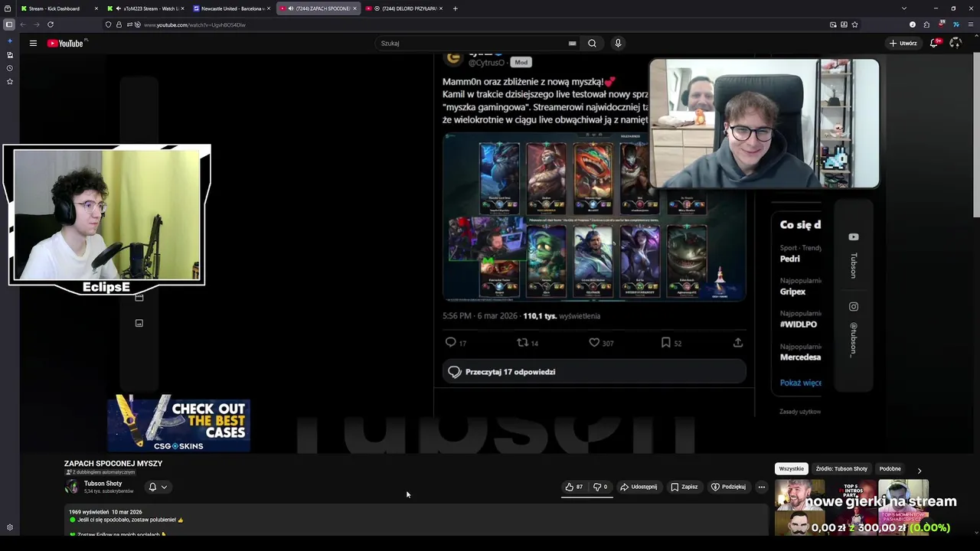
Task: Select the Wszystkie filter chip
Action: (791, 468)
